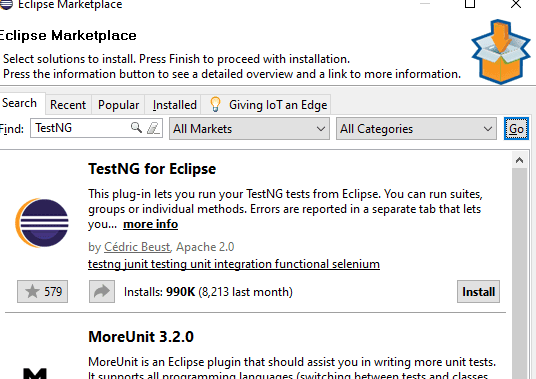
Task: Switch to the Popular tab
Action: pos(118,105)
